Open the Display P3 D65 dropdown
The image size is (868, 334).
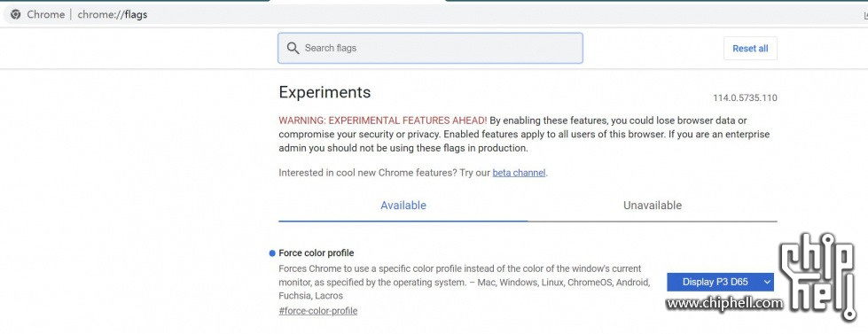click(x=720, y=282)
